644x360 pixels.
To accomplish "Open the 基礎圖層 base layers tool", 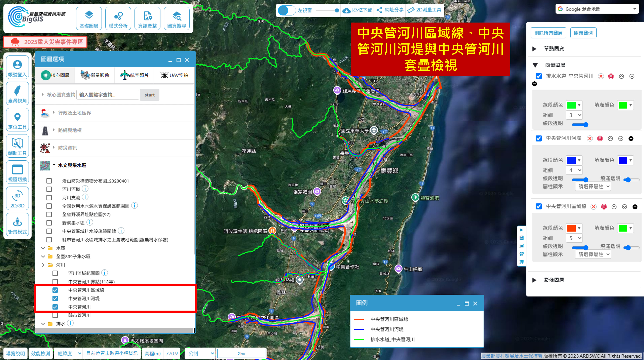I will [x=89, y=19].
